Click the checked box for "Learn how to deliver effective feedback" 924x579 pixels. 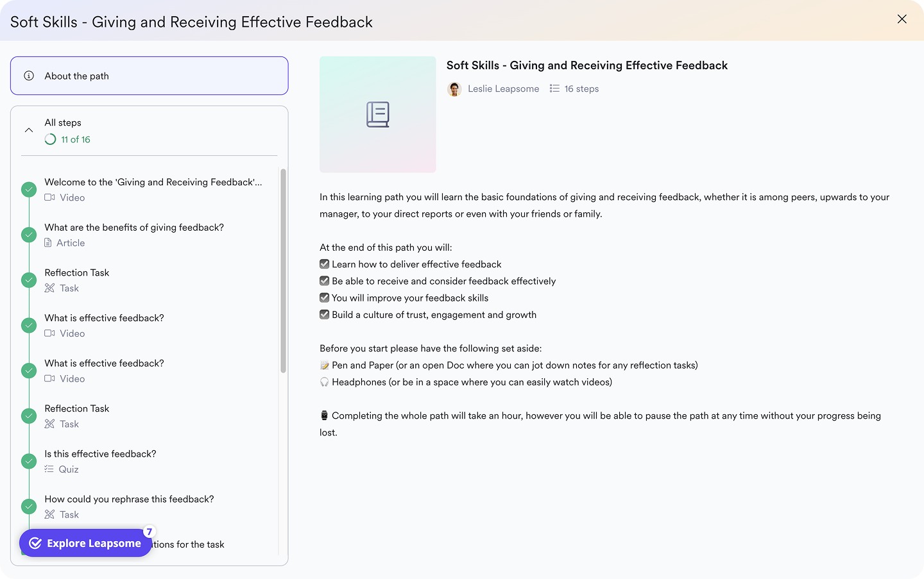coord(324,264)
